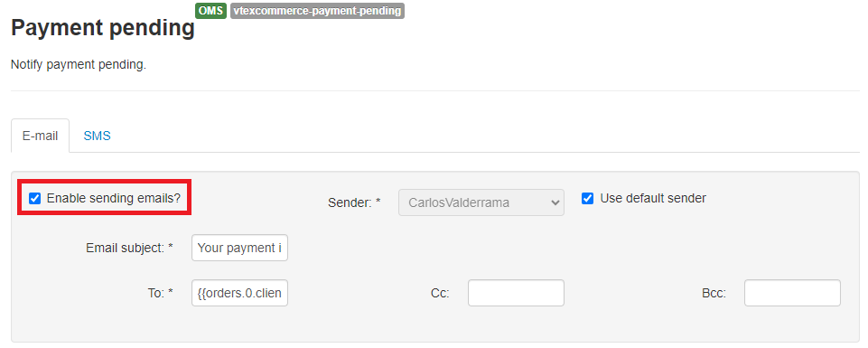Click the Payment pending page heading

coord(103,27)
